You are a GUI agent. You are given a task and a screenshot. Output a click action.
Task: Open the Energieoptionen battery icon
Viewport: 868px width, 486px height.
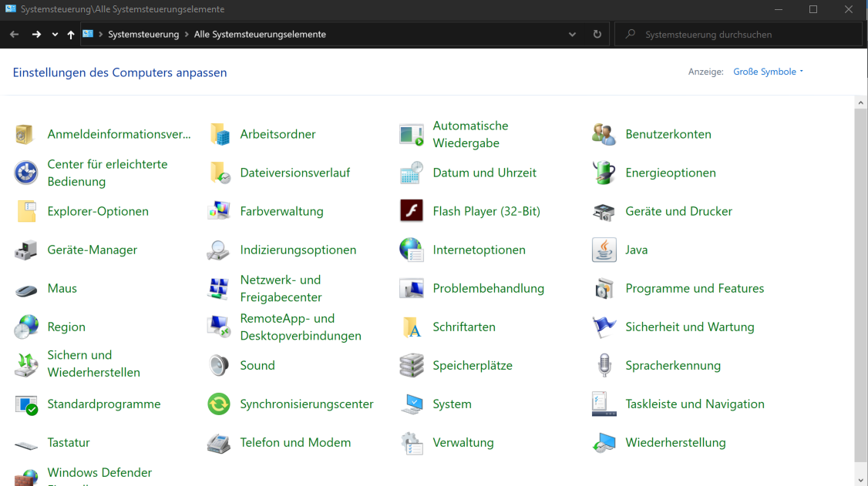tap(604, 173)
